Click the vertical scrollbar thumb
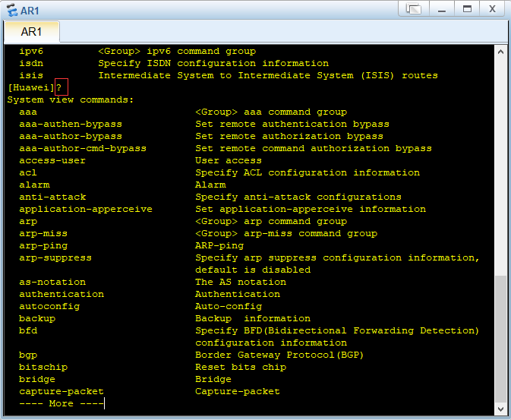 (x=500, y=339)
